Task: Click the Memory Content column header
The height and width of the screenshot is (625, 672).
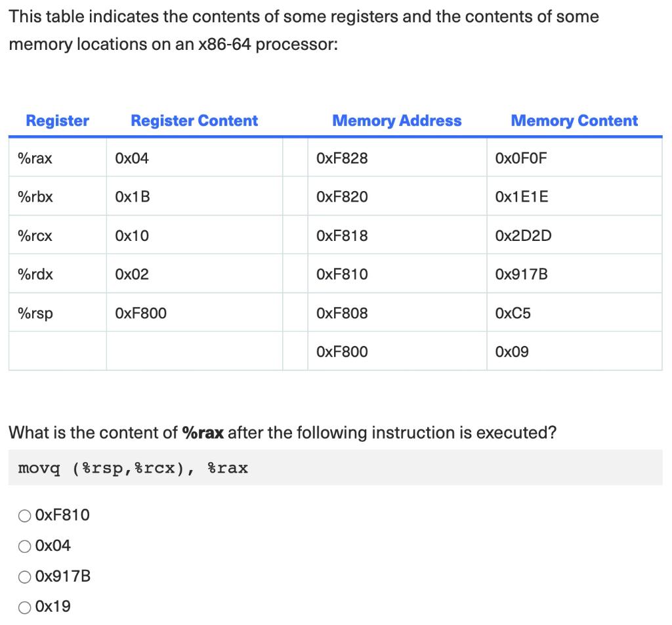Action: click(x=574, y=121)
